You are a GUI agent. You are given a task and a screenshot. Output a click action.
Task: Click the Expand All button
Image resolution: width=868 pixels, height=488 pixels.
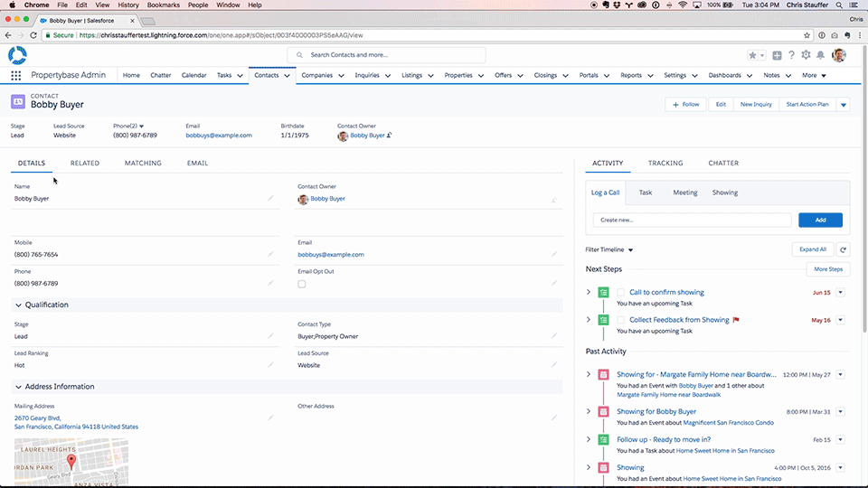pyautogui.click(x=813, y=249)
